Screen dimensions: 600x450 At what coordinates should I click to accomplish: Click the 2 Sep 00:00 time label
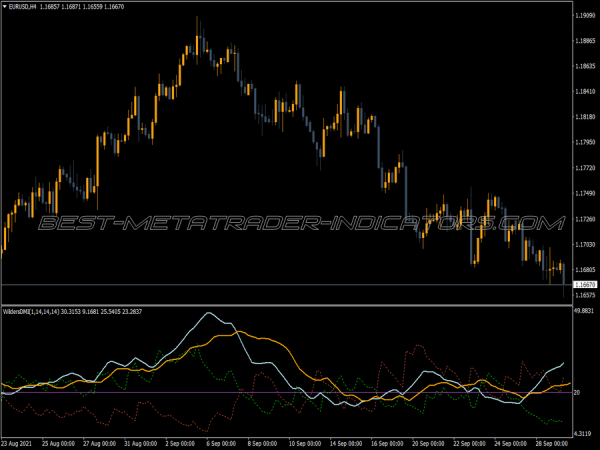pyautogui.click(x=180, y=444)
